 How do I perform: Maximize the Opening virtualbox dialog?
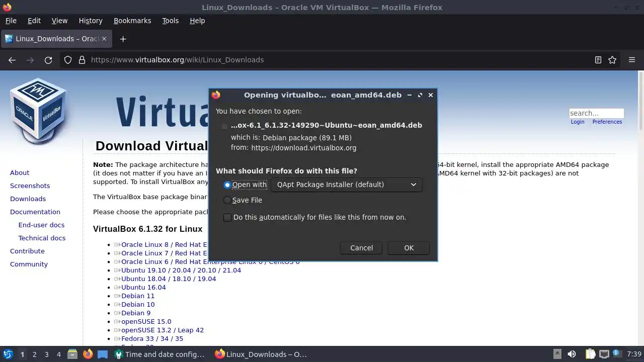tap(420, 95)
